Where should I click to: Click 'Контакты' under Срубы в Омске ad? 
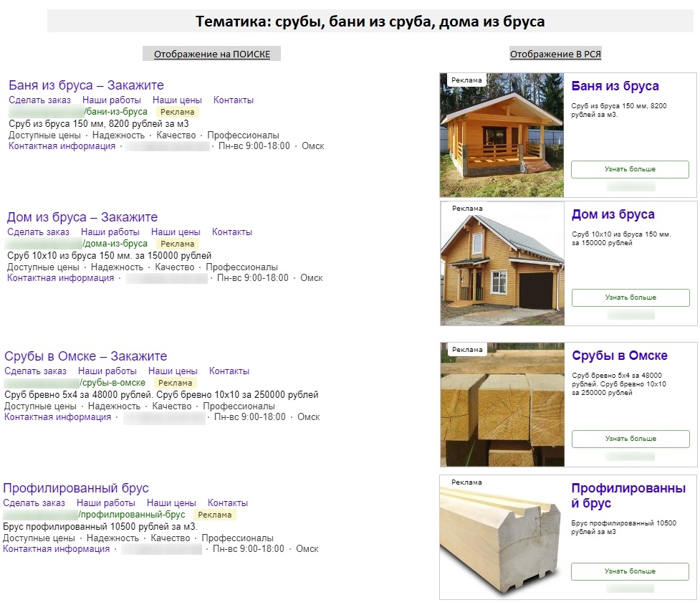click(229, 371)
